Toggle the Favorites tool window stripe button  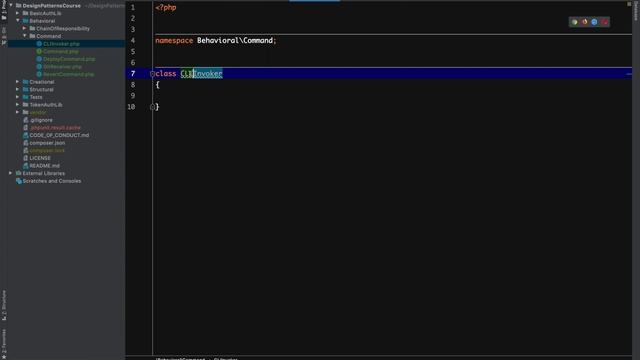(4, 344)
